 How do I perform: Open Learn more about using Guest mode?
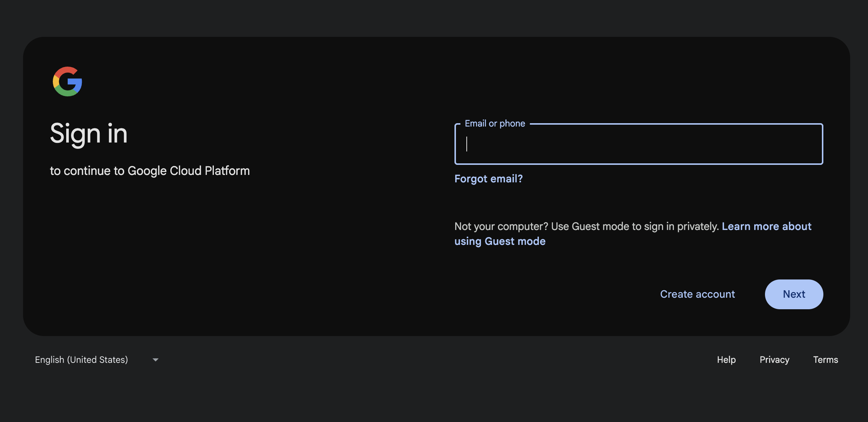click(766, 227)
